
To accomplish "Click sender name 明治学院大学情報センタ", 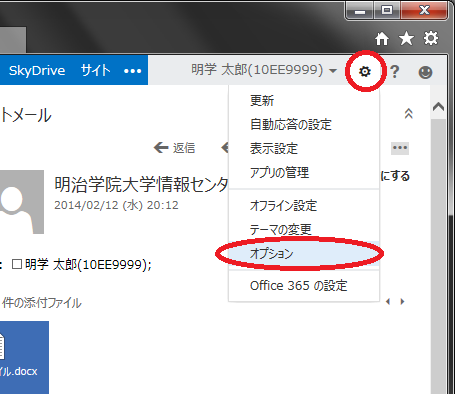I will point(141,184).
